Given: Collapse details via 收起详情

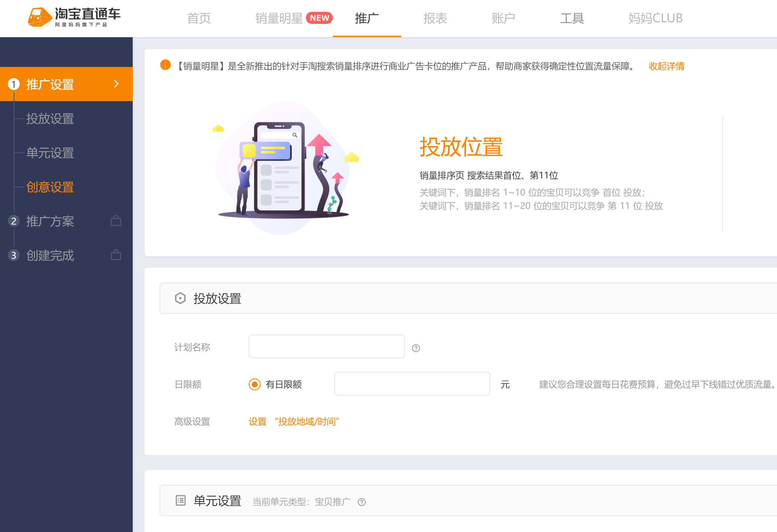Looking at the screenshot, I should [x=667, y=66].
